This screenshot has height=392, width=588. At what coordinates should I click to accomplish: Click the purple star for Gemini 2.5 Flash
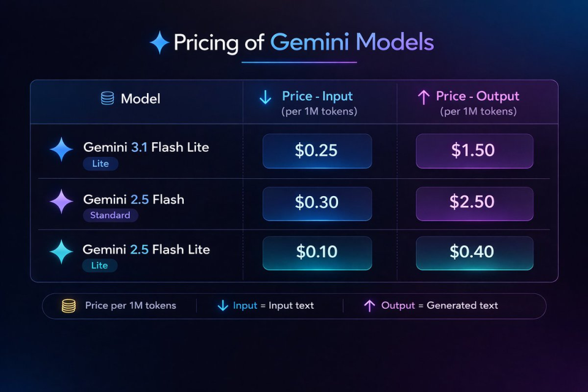[61, 202]
